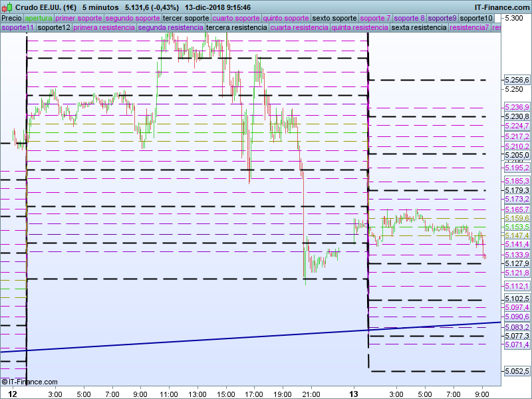Select the 5.179,3 price tag
Screen dimensions: 532x399
click(x=517, y=190)
